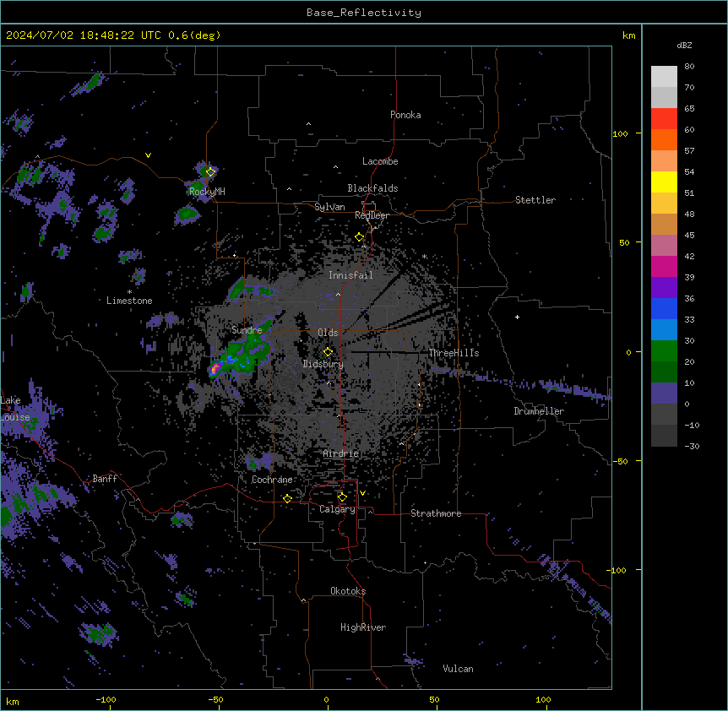Screen dimensions: 728x711
Task: Click the asterisk marker above Limestone label
Action: coord(129,292)
